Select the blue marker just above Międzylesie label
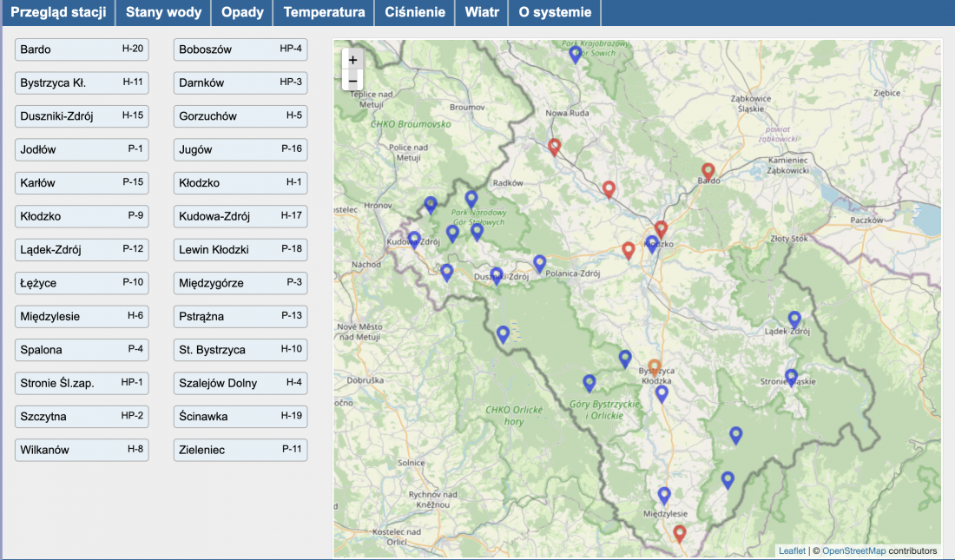 664,496
